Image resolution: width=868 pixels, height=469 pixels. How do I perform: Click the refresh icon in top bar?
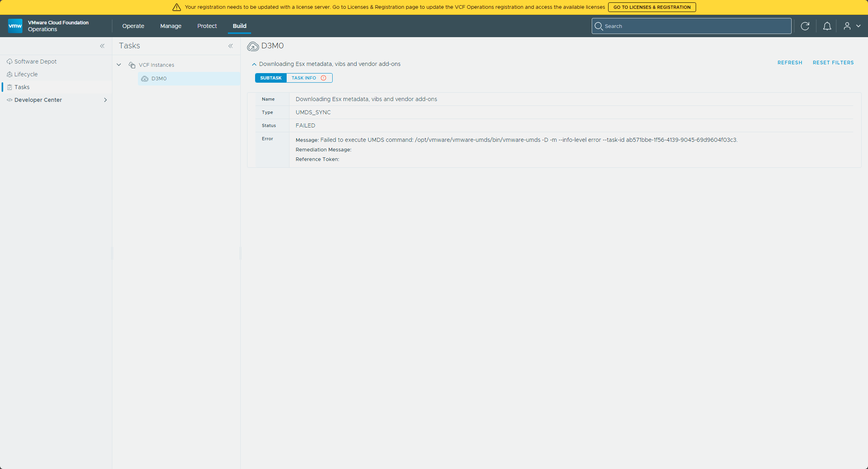(805, 26)
